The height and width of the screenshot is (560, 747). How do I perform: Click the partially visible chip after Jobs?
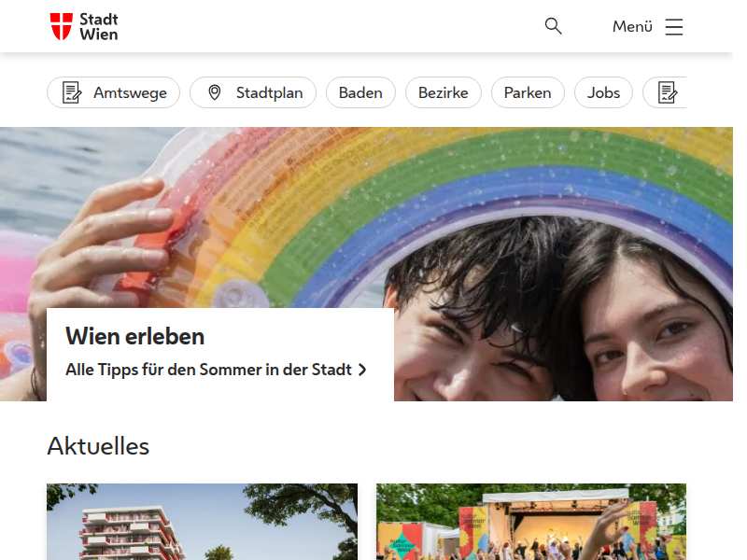click(x=665, y=92)
